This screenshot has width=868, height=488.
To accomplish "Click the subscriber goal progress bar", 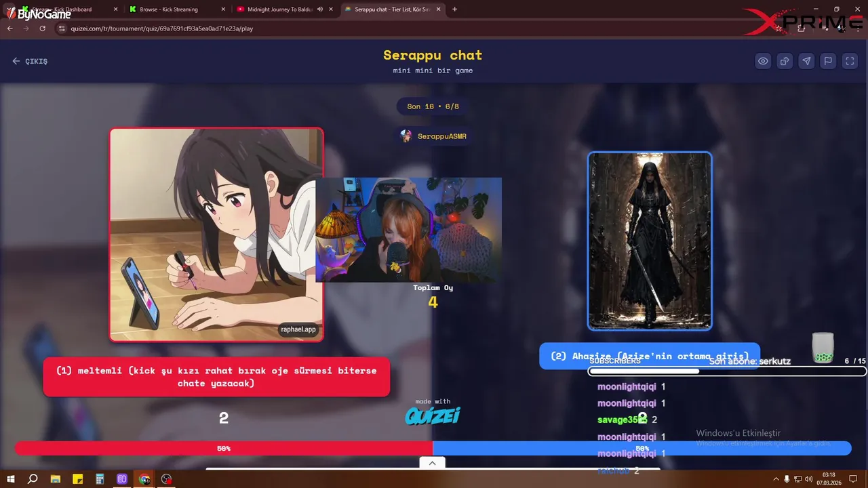I will [x=727, y=371].
